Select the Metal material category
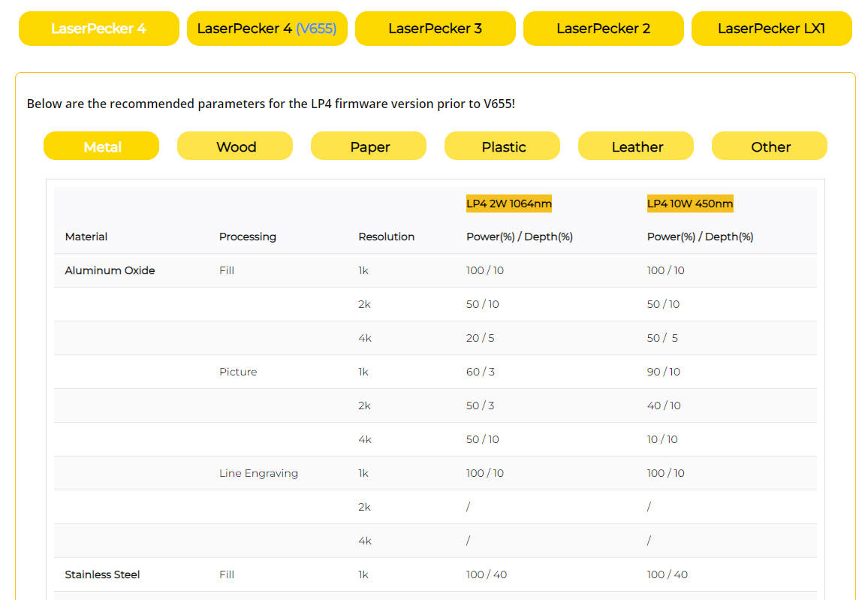This screenshot has height=600, width=868. tap(101, 146)
